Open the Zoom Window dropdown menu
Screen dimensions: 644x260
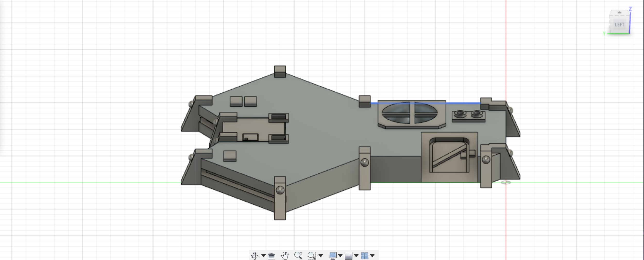pyautogui.click(x=321, y=255)
